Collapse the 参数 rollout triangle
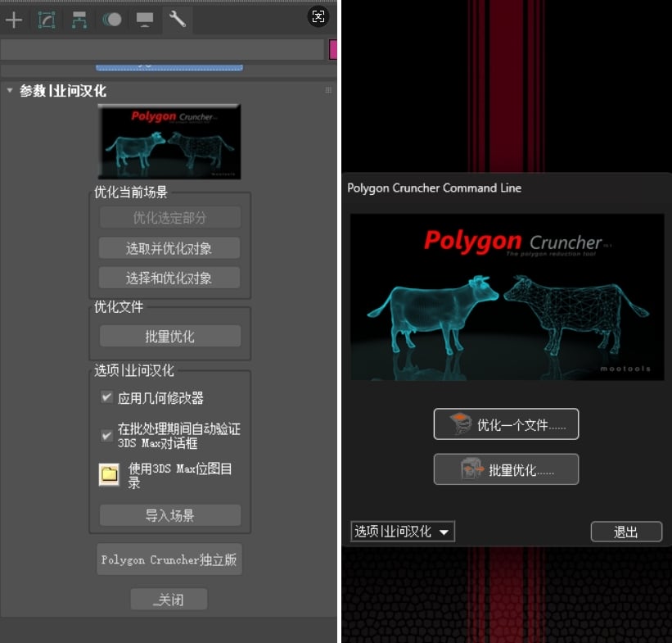Image resolution: width=672 pixels, height=643 pixels. pos(10,91)
